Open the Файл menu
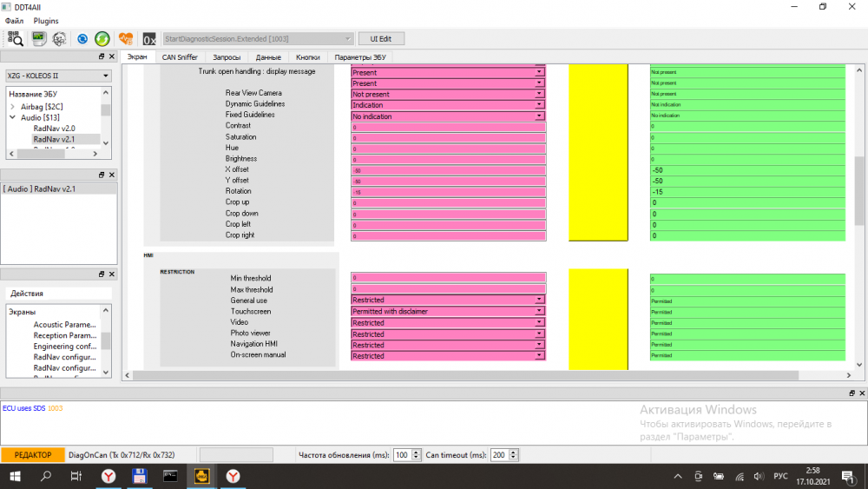The width and height of the screenshot is (868, 489). click(15, 21)
